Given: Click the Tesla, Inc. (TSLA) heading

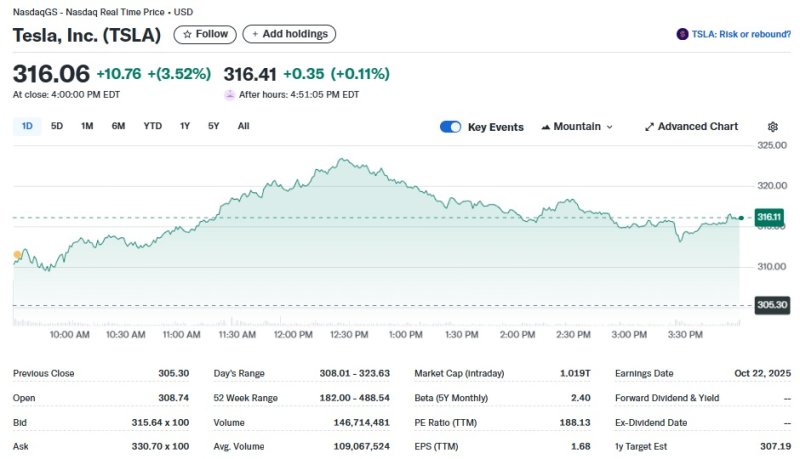Looking at the screenshot, I should (87, 35).
